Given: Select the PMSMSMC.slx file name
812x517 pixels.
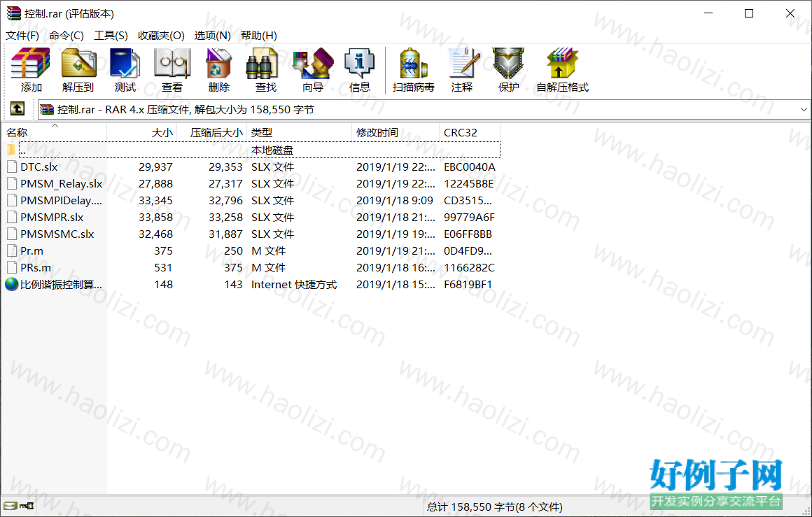Looking at the screenshot, I should tap(57, 234).
